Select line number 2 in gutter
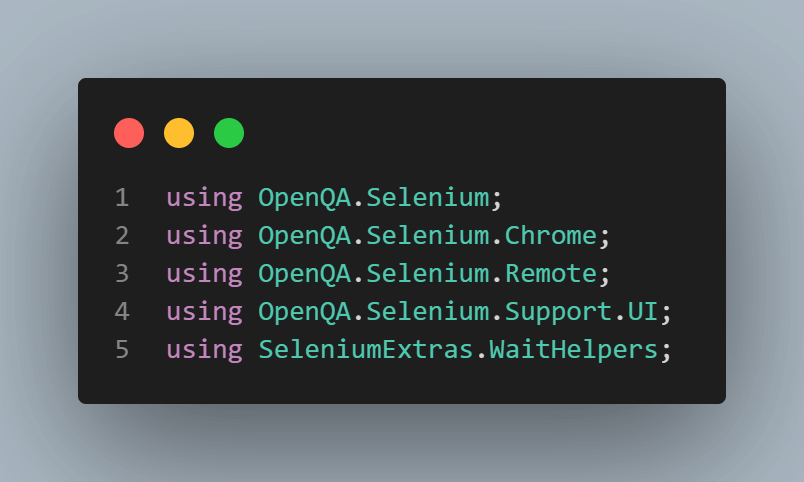 tap(122, 236)
